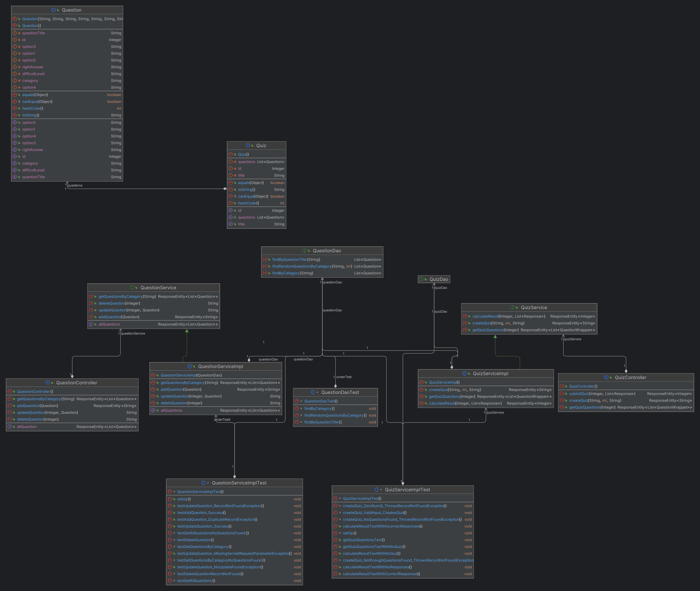Click the interface icon next to QuestionDao
The height and width of the screenshot is (591, 700).
point(304,251)
